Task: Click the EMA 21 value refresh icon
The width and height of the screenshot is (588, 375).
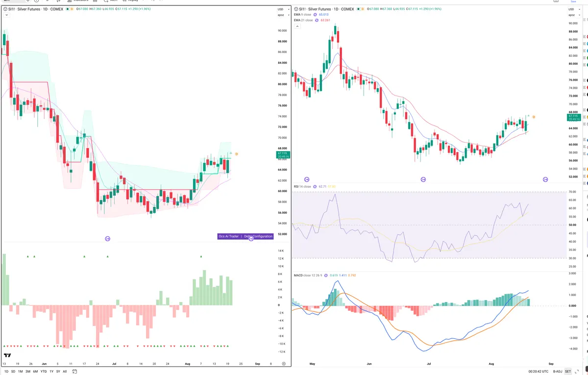Action: 316,21
